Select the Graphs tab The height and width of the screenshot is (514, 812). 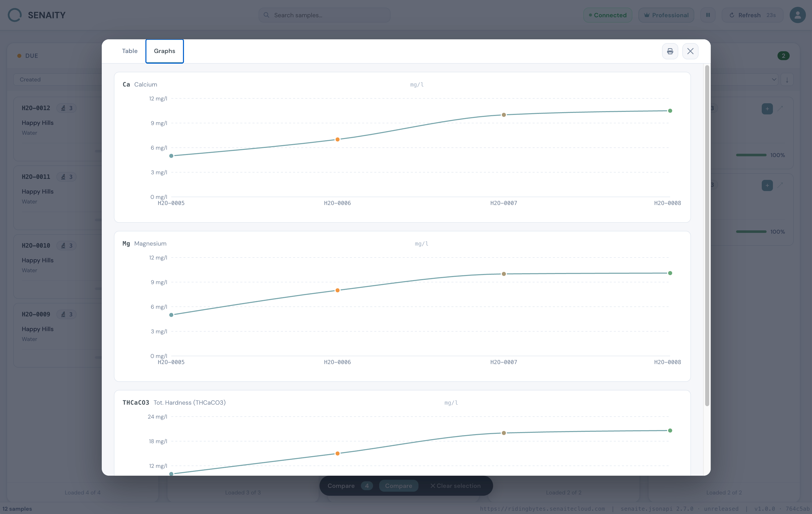[x=165, y=51]
